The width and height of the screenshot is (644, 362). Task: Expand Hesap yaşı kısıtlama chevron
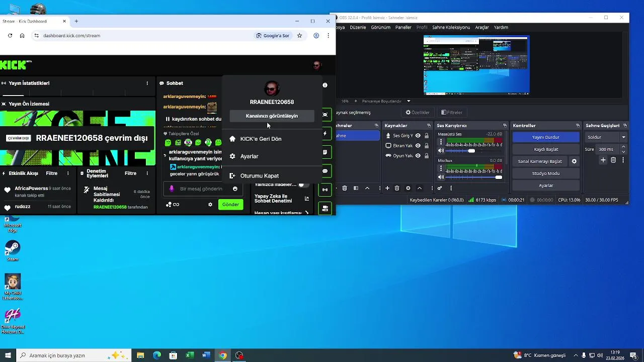307,213
